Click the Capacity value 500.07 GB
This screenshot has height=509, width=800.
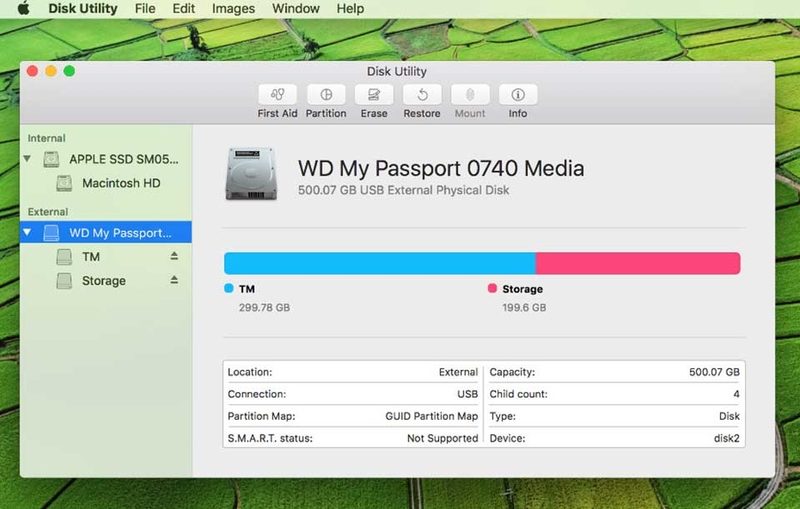pyautogui.click(x=714, y=372)
